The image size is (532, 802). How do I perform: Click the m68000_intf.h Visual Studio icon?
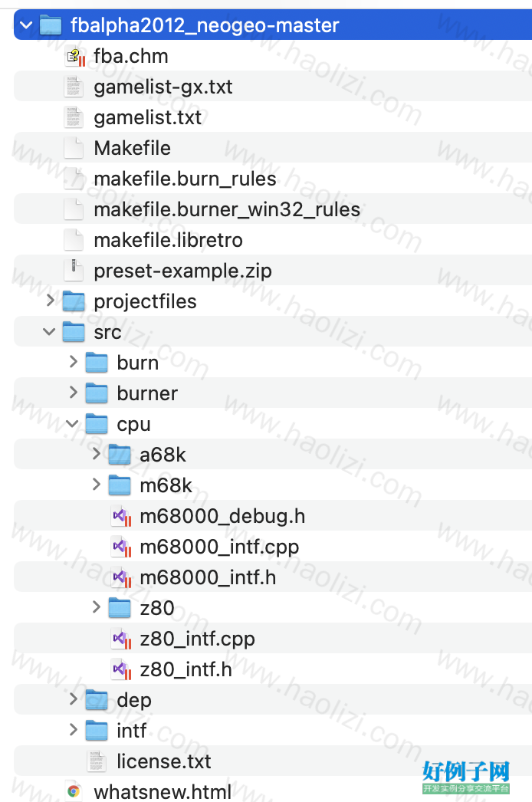(x=122, y=578)
